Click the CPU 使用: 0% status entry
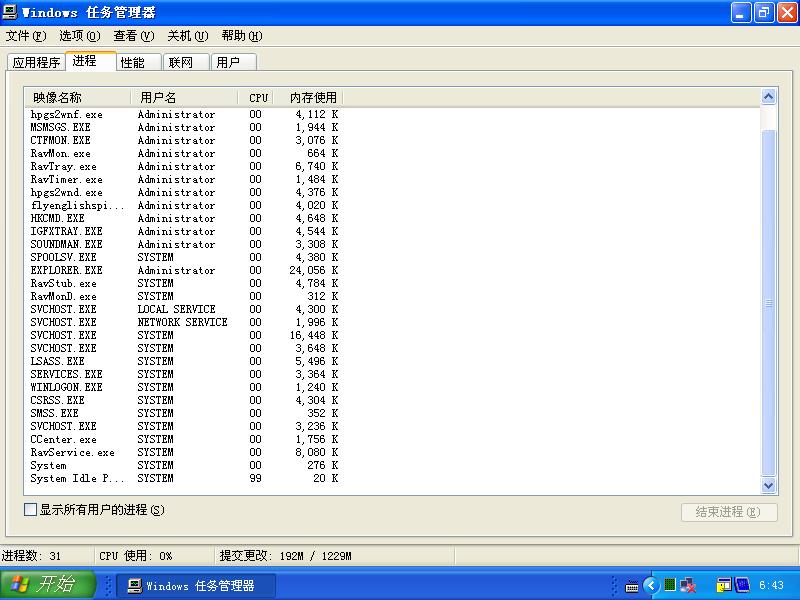 (x=135, y=556)
